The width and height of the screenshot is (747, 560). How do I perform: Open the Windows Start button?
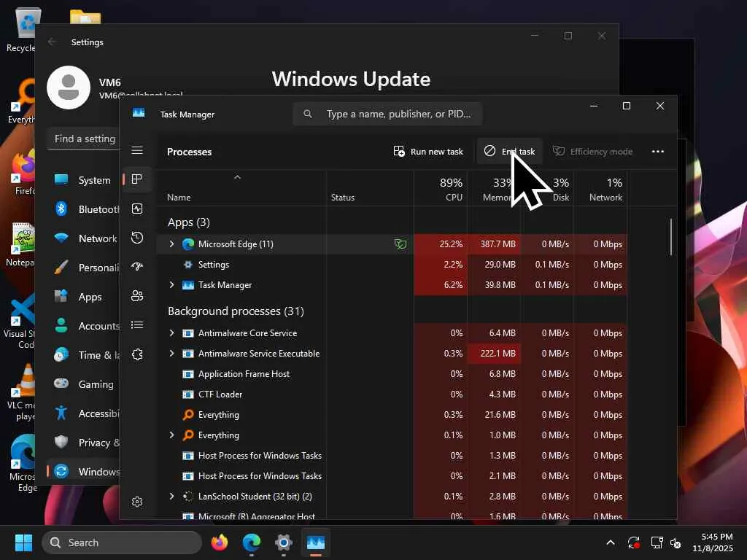click(x=23, y=542)
